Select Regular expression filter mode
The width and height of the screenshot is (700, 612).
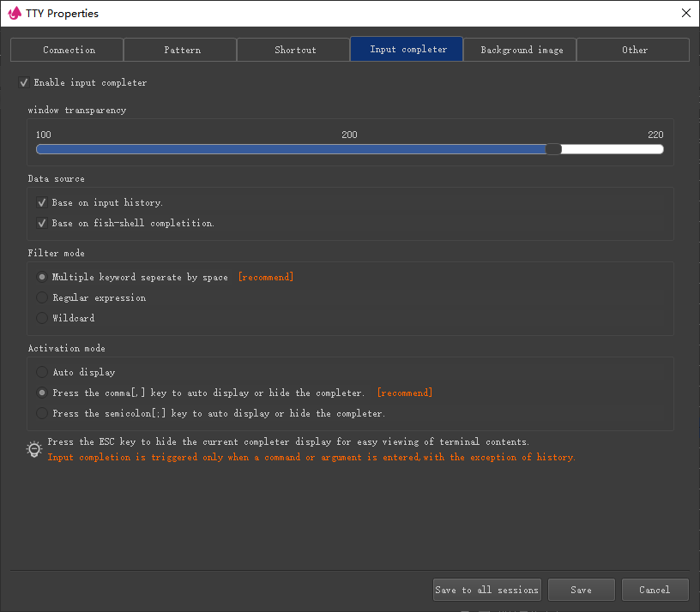42,298
